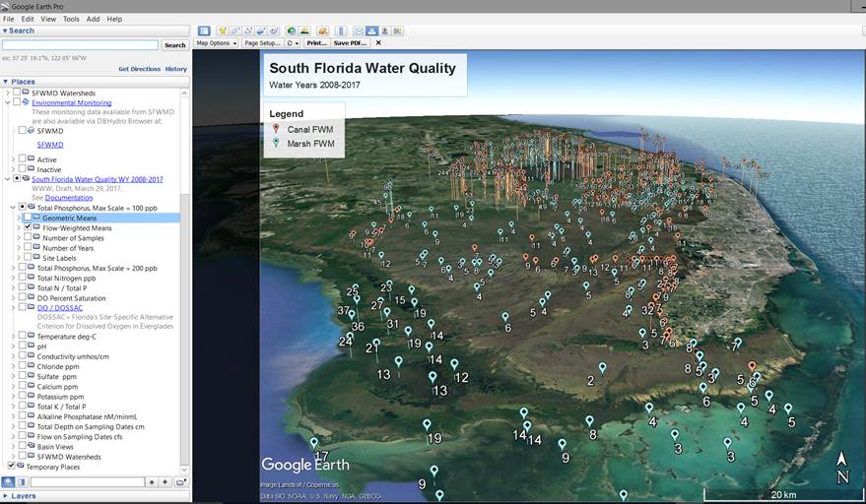The image size is (866, 504).
Task: Click the move-down arrow below the Places list
Action: click(x=165, y=482)
